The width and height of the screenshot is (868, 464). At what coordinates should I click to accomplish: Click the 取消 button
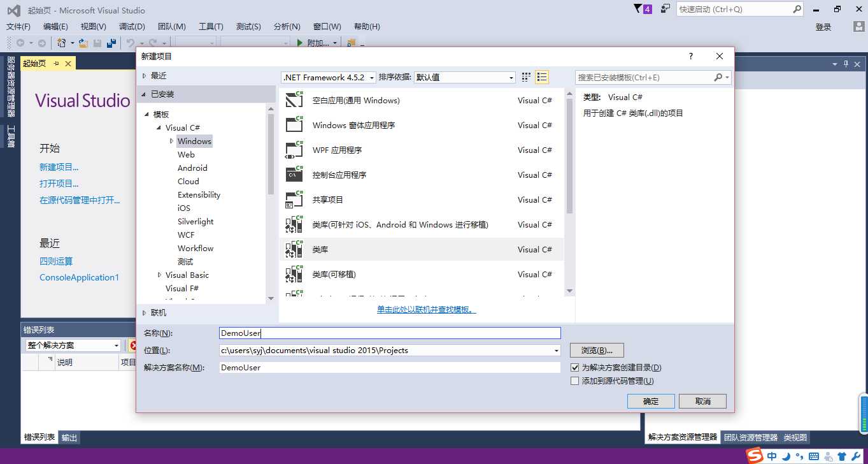(702, 401)
